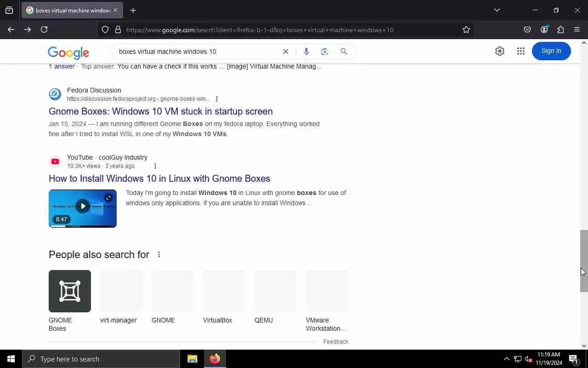Start voice search with microphone icon
Viewport: 588px width, 368px height.
pyautogui.click(x=306, y=52)
